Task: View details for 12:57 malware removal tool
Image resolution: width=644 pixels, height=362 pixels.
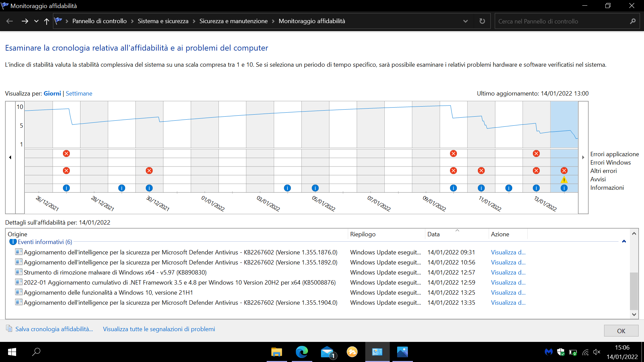Action: click(x=508, y=273)
